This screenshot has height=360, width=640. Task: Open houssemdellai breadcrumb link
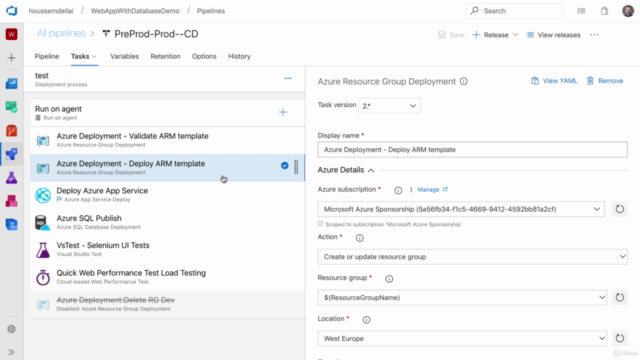point(51,11)
